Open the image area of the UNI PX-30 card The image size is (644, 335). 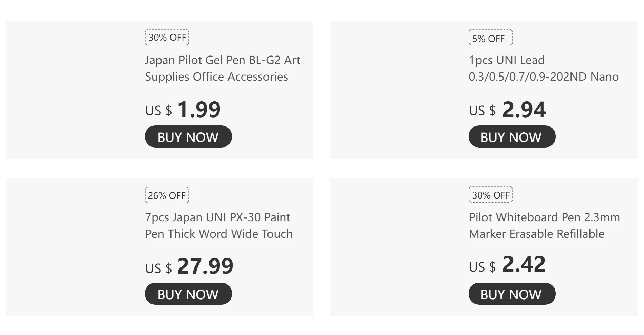tap(72, 247)
